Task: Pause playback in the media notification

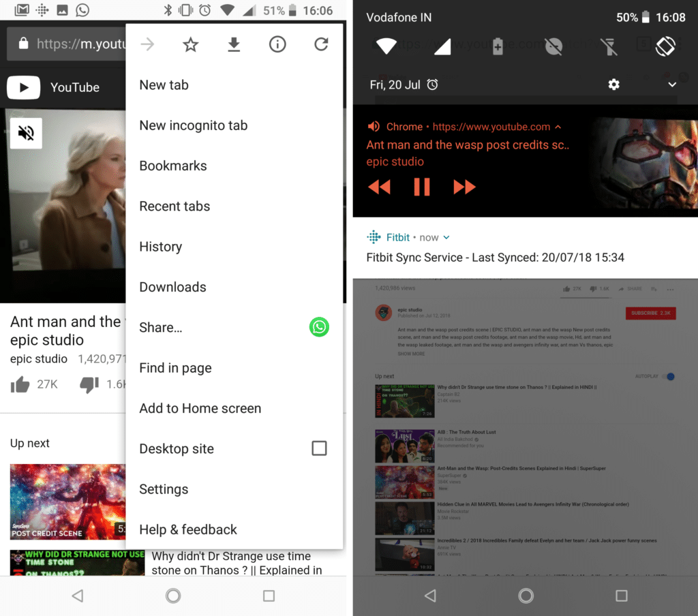Action: click(421, 187)
